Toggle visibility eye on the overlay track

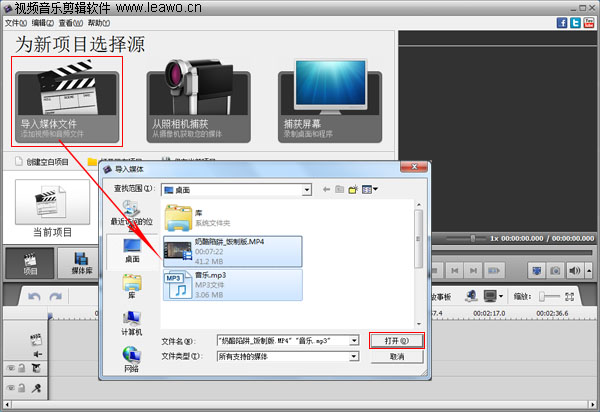click(10, 368)
